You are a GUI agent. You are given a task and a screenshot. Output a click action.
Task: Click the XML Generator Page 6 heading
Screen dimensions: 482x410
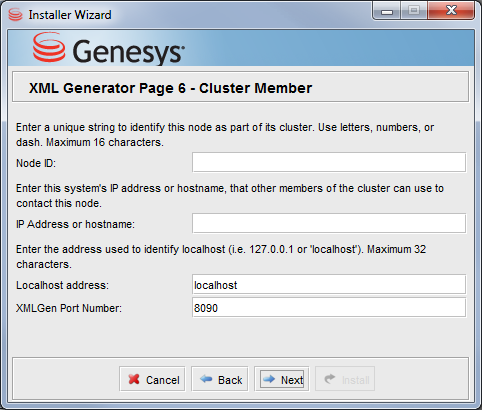coord(170,88)
